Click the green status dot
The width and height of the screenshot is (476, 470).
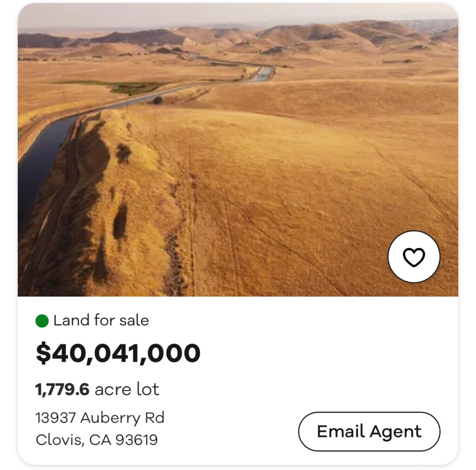click(42, 321)
